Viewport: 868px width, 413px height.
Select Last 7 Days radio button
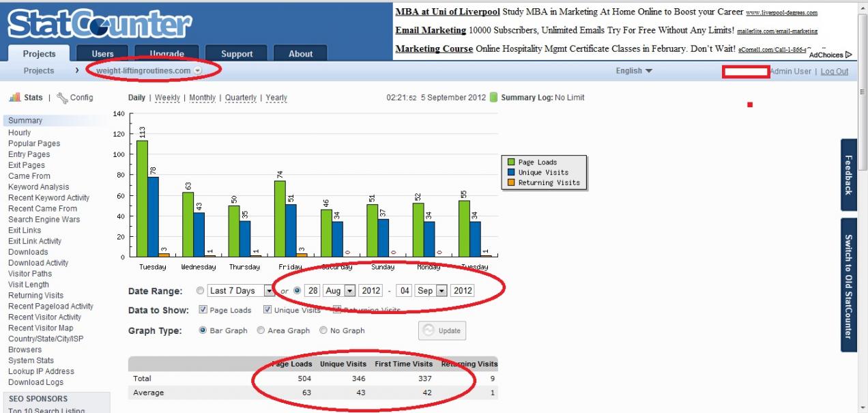coord(200,291)
